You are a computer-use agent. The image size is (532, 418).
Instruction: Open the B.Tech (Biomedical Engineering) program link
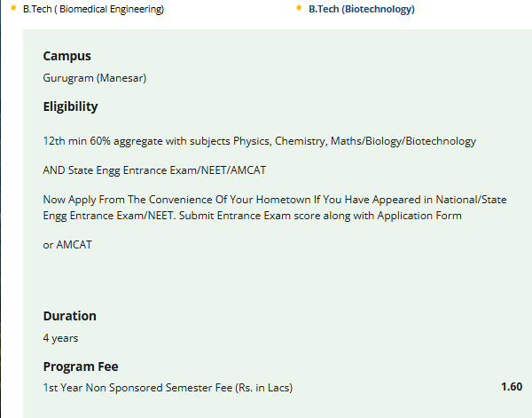click(93, 9)
